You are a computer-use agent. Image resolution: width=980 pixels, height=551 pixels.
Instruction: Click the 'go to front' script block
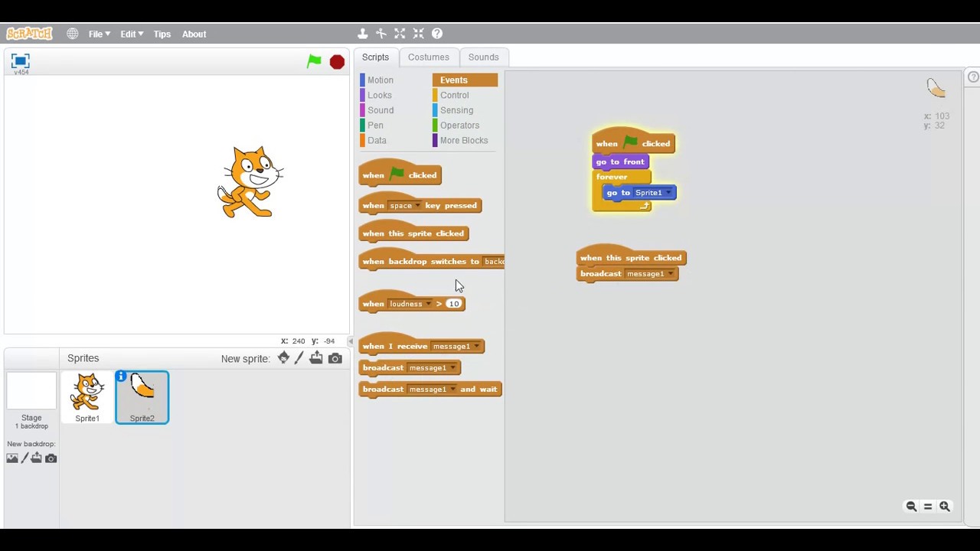click(x=620, y=161)
